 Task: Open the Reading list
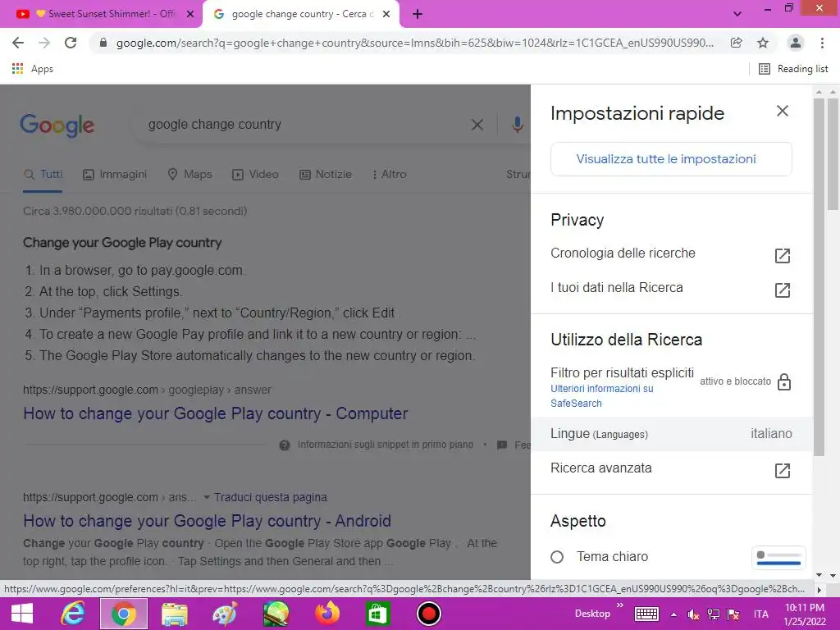pyautogui.click(x=793, y=69)
